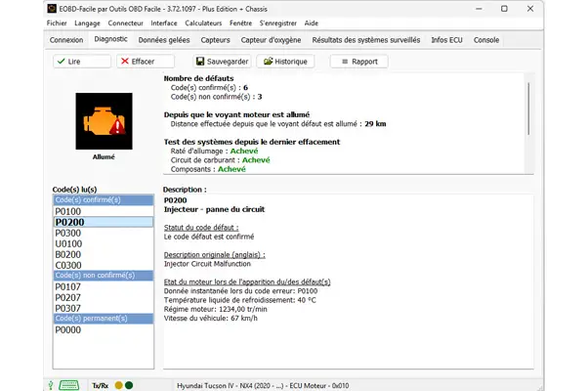Click the EOBD-Facile app icon in title bar
This screenshot has height=391, width=588.
(x=52, y=9)
